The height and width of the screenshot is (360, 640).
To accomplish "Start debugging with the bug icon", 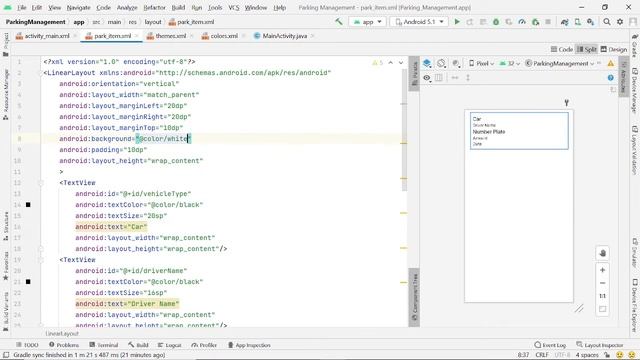I will [x=496, y=22].
